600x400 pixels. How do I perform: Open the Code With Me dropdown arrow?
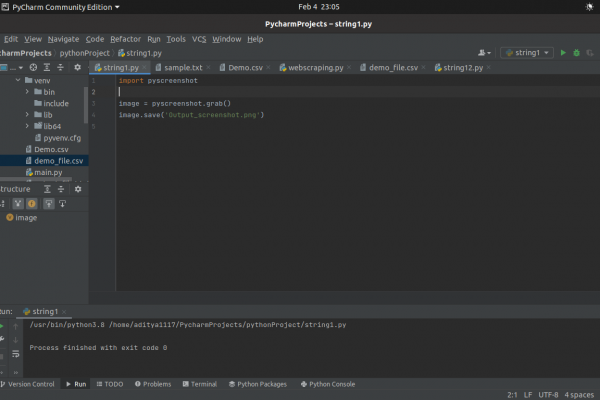(x=489, y=53)
